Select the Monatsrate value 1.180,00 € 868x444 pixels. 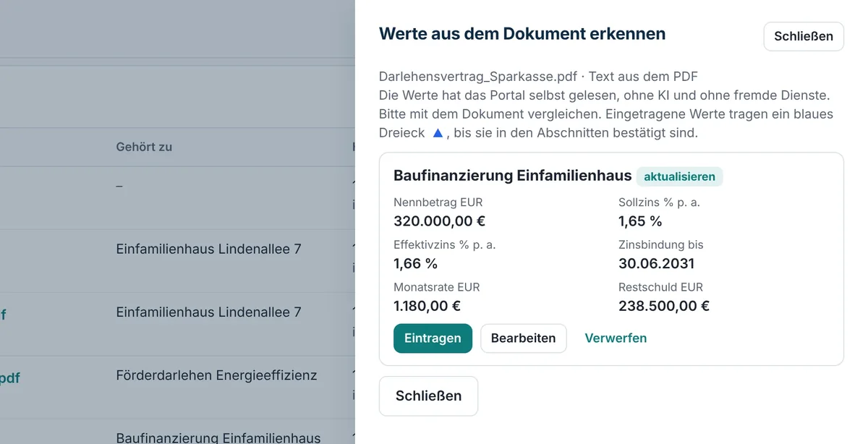(x=427, y=306)
